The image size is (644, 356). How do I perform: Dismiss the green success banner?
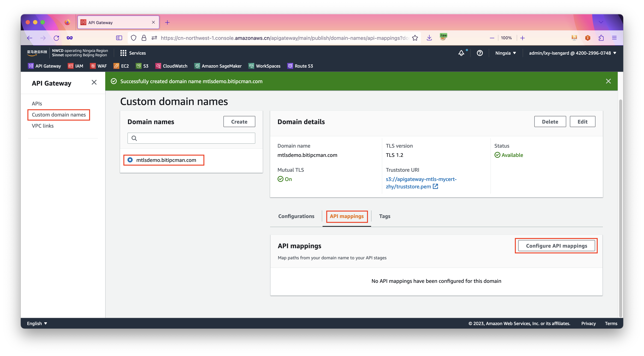[x=608, y=81]
